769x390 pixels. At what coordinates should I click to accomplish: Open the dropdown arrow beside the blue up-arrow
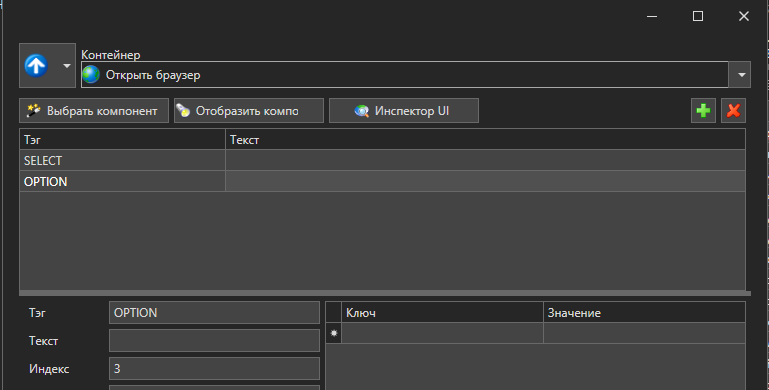point(67,66)
